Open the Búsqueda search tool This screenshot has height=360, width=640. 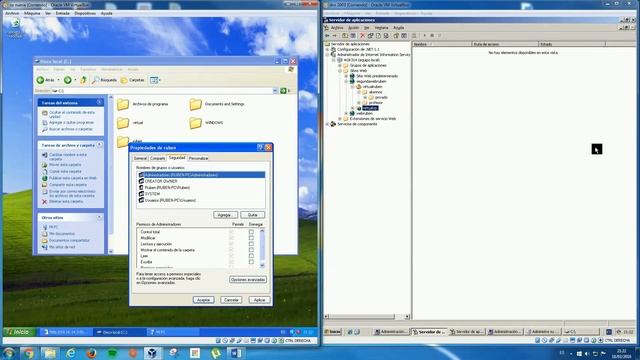tap(104, 80)
